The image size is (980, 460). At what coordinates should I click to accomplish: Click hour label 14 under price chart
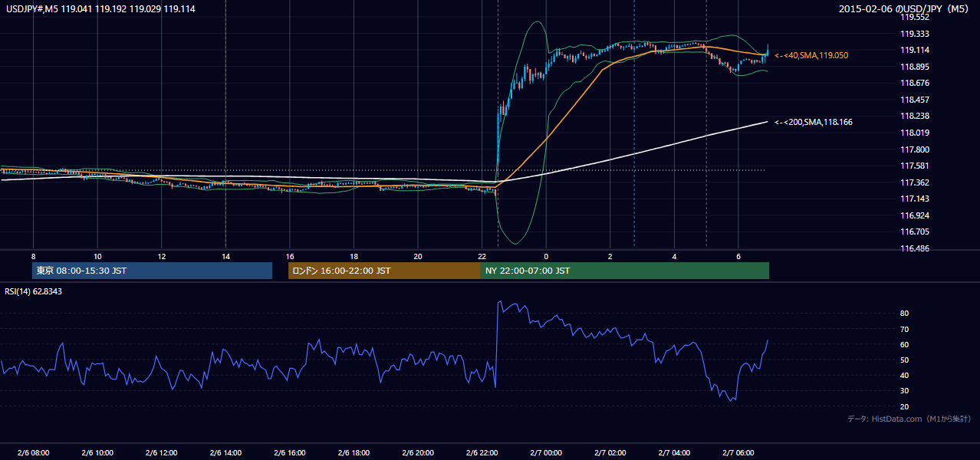[225, 256]
